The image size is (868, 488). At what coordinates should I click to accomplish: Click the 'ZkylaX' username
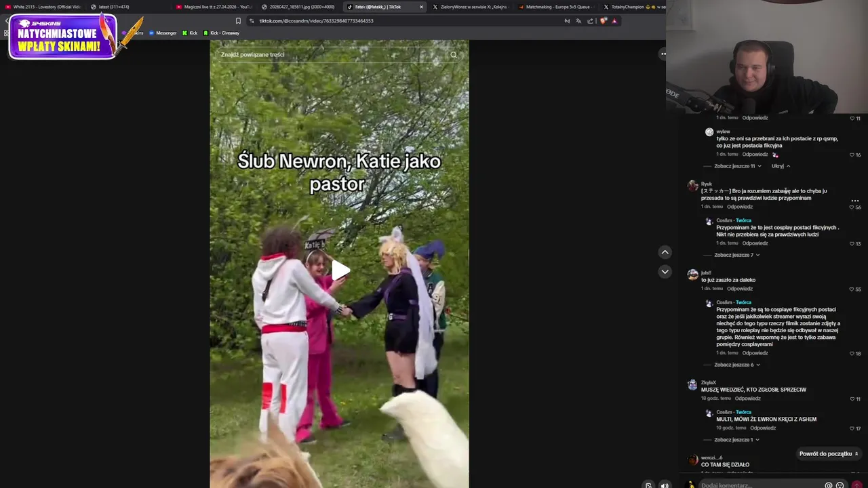[x=709, y=383]
